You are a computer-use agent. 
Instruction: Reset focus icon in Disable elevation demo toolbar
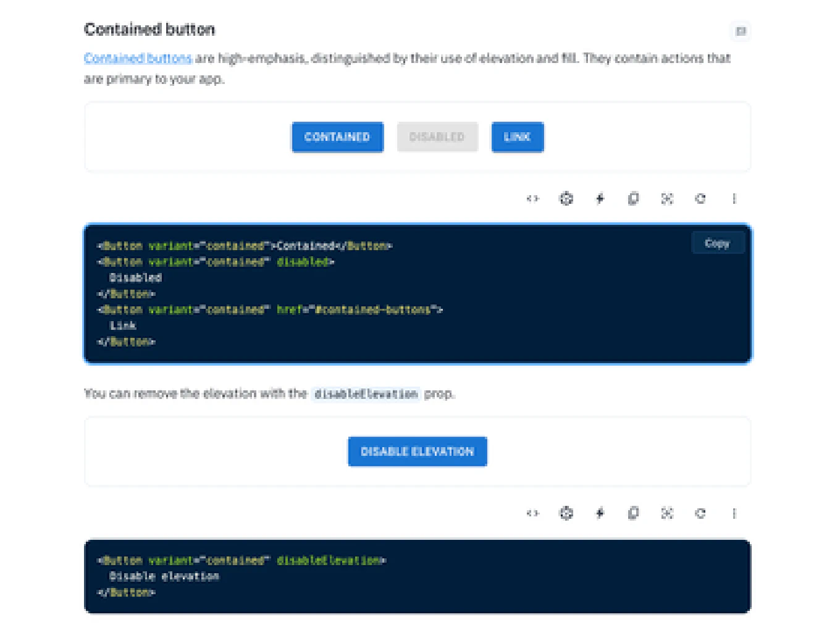(x=667, y=513)
